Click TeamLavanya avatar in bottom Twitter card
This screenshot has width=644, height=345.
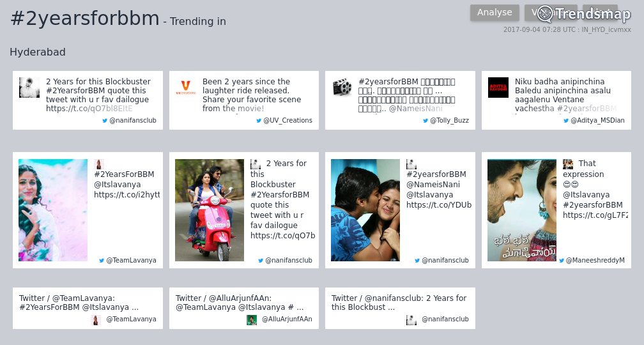[96, 320]
